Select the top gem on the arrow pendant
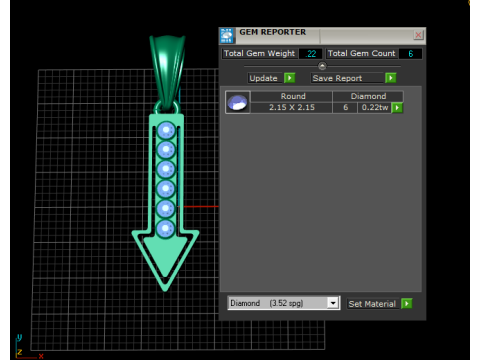Viewport: 480px width, 360px height. pos(166,130)
